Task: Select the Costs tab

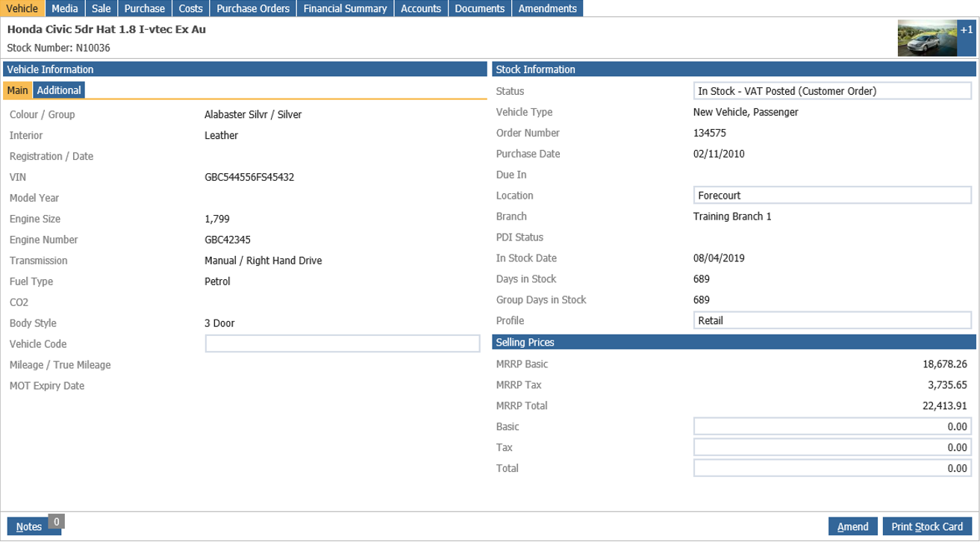Action: 191,8
